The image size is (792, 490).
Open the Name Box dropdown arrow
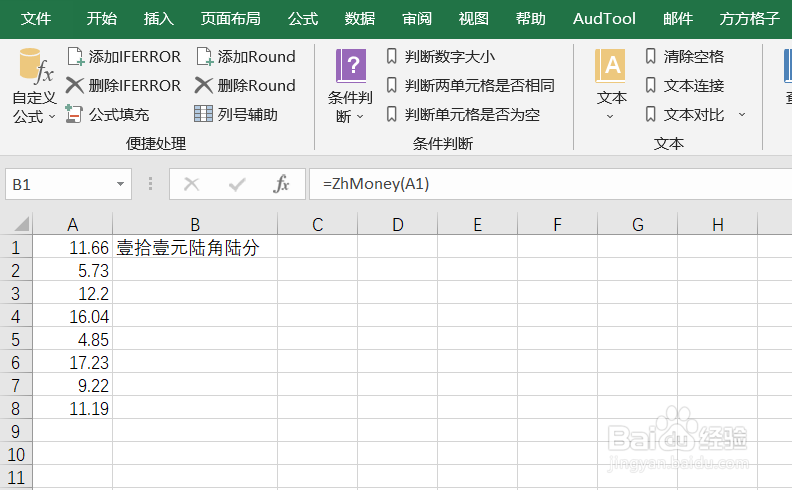(120, 184)
